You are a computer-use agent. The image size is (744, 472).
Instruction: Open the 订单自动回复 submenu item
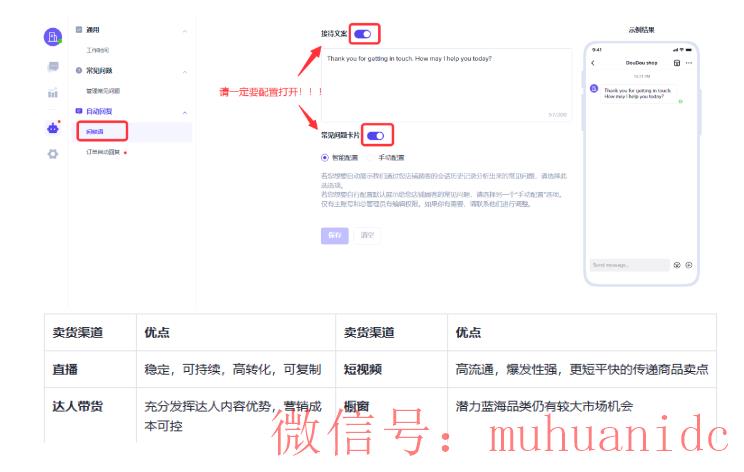coord(102,152)
